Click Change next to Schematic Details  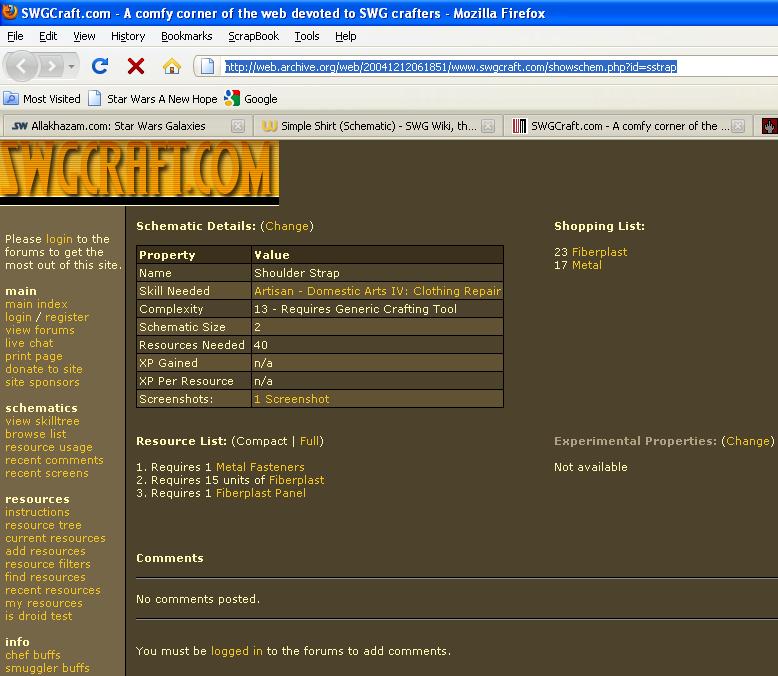tap(287, 226)
